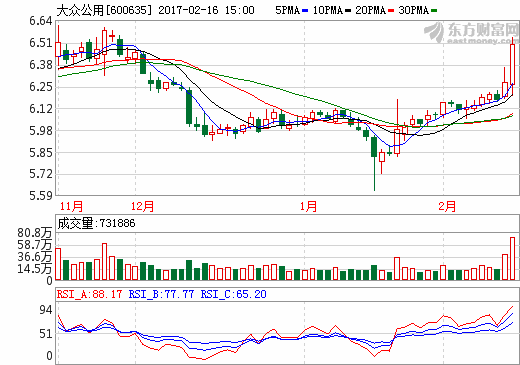Click the RSI_A:88.17 indicator label
This screenshot has width=520, height=365.
(x=89, y=294)
